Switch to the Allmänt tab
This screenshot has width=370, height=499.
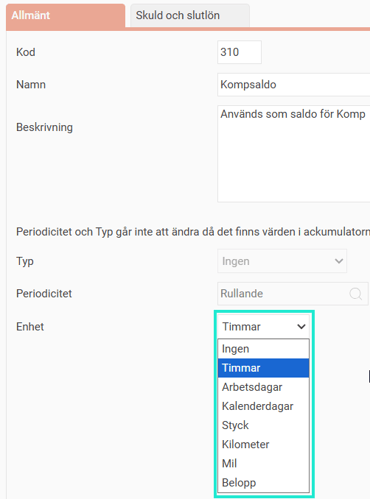click(66, 15)
